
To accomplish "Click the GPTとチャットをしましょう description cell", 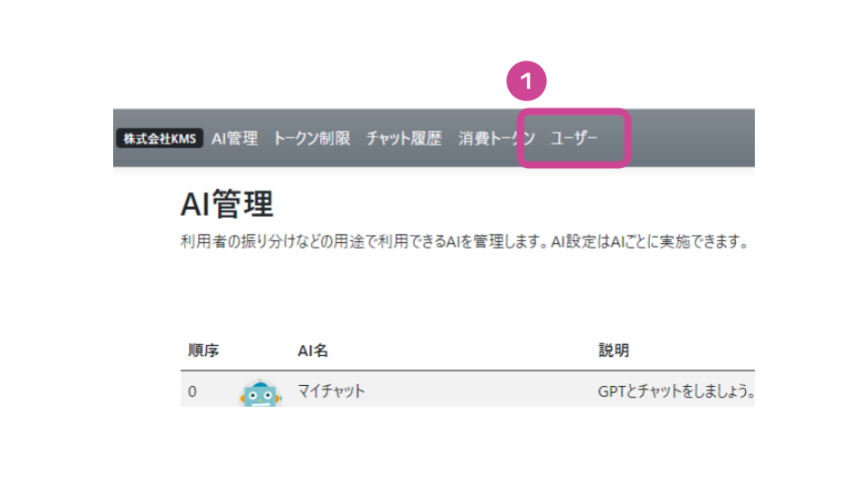I will [x=676, y=391].
